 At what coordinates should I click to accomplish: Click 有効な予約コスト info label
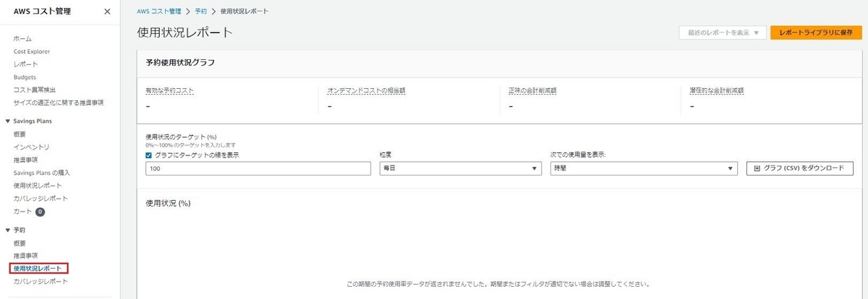tap(170, 91)
